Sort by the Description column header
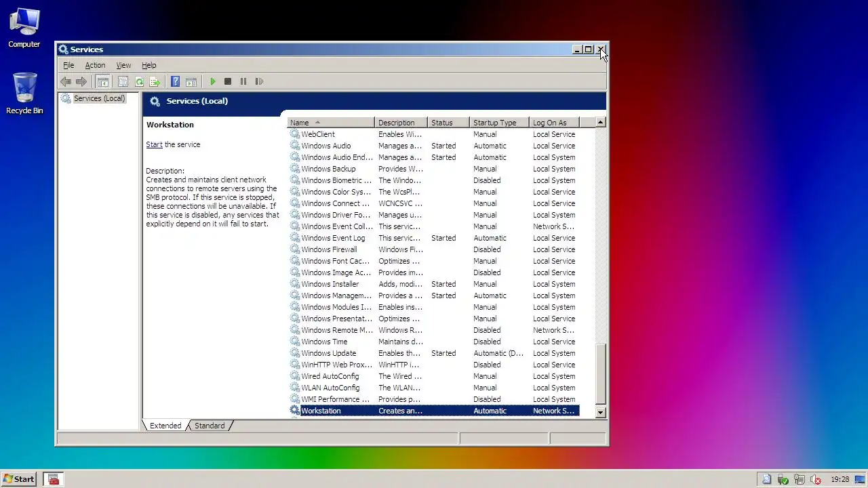This screenshot has width=868, height=488. pyautogui.click(x=401, y=123)
